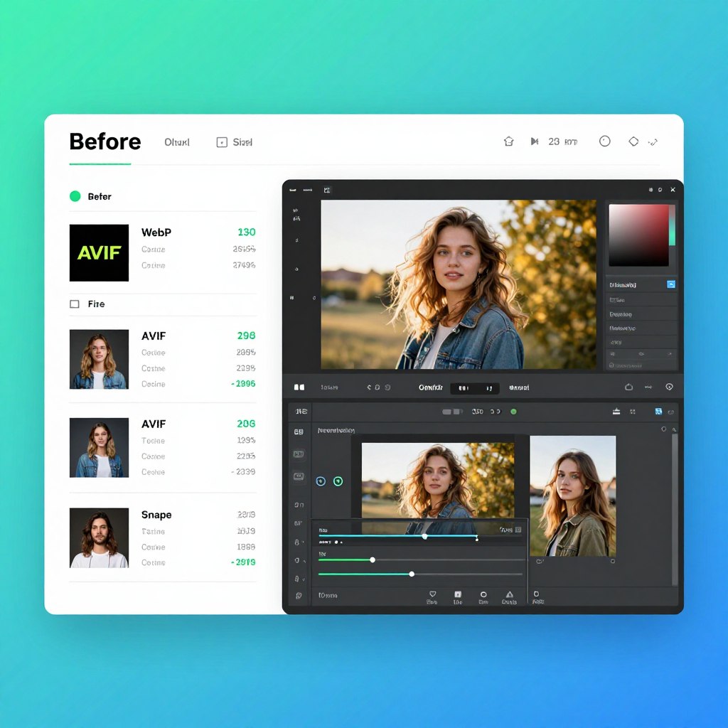Open the Sized tab with the square icon

(x=235, y=142)
